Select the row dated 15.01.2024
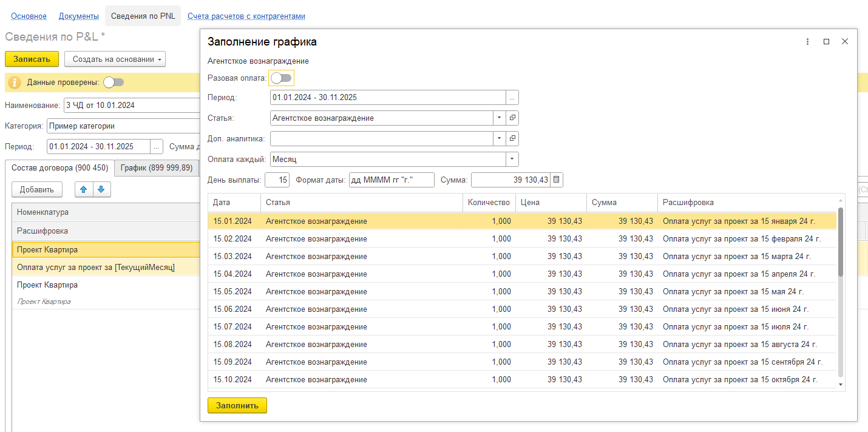Image resolution: width=868 pixels, height=432 pixels. tap(522, 221)
